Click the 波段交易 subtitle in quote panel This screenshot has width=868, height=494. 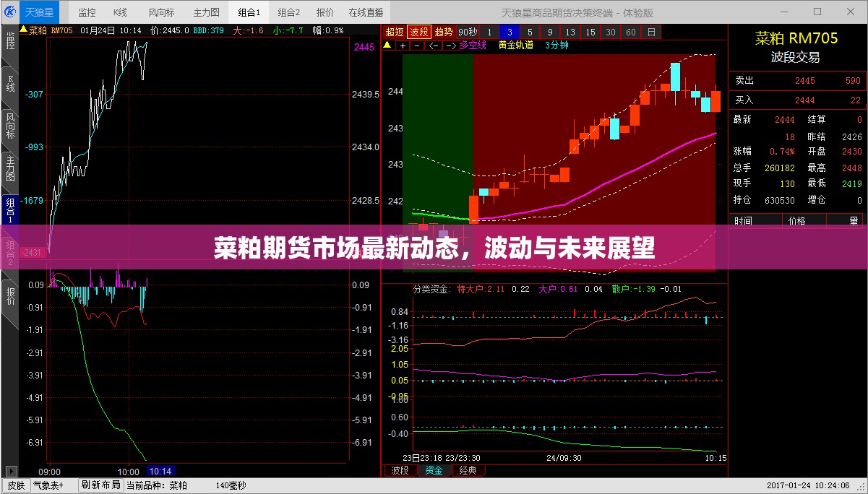click(x=797, y=57)
